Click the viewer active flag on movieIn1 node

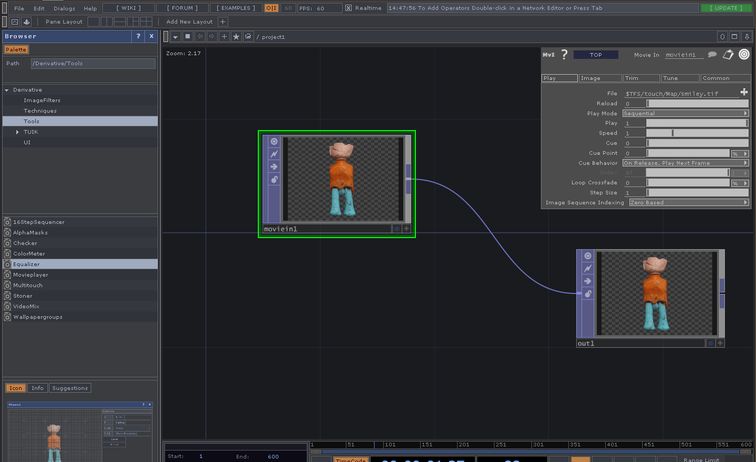[x=274, y=142]
